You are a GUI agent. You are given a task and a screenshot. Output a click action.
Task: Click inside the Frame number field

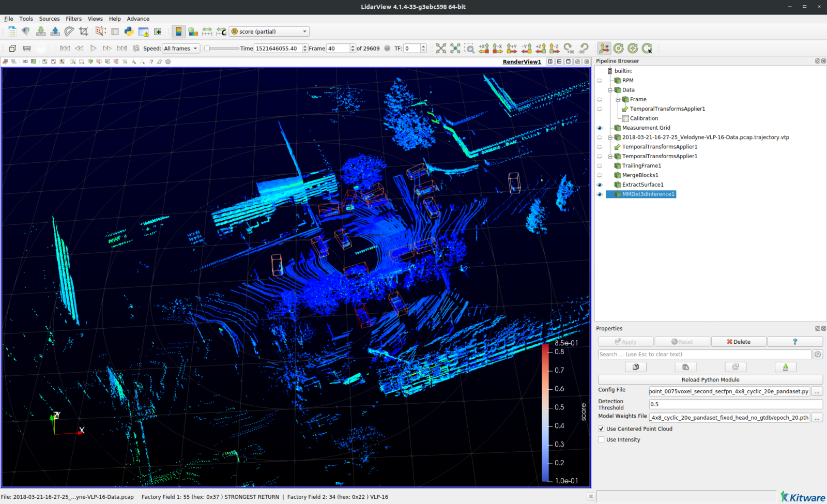tap(339, 48)
